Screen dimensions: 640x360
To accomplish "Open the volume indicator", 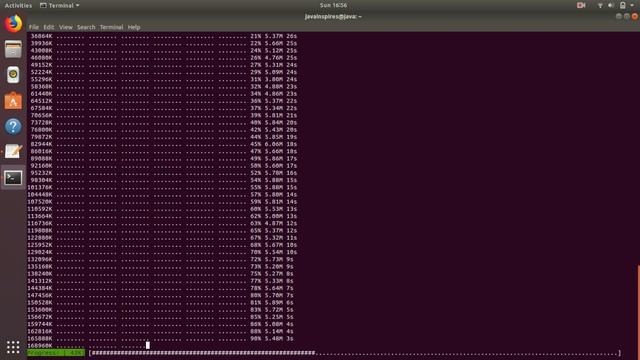I will pos(611,5).
